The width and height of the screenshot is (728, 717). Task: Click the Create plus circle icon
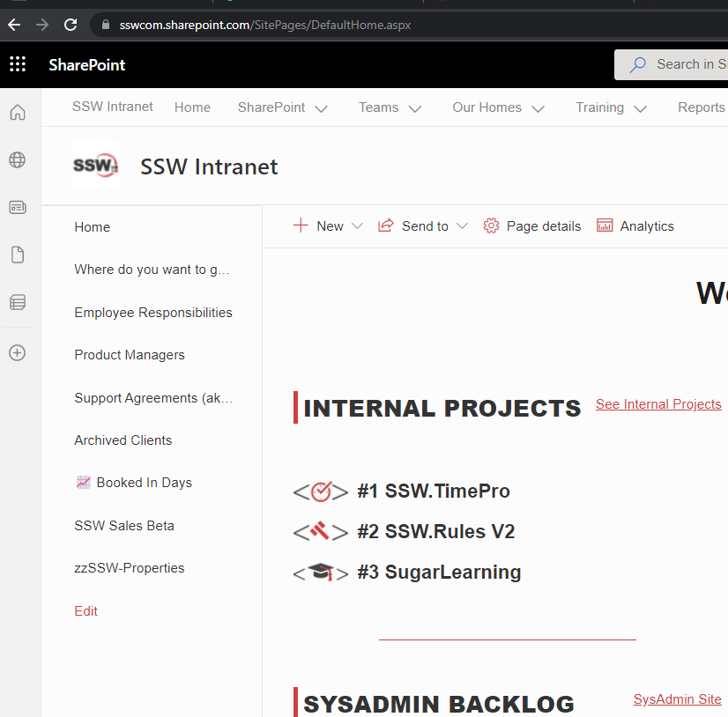[18, 352]
